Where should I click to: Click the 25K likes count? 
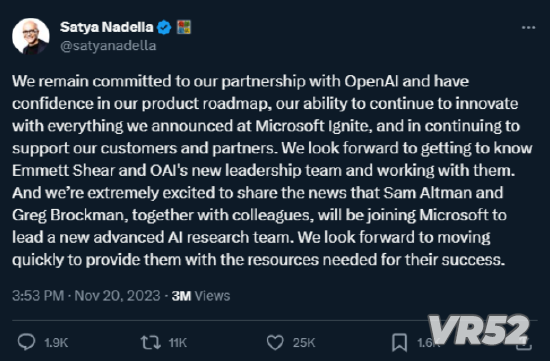(x=304, y=343)
